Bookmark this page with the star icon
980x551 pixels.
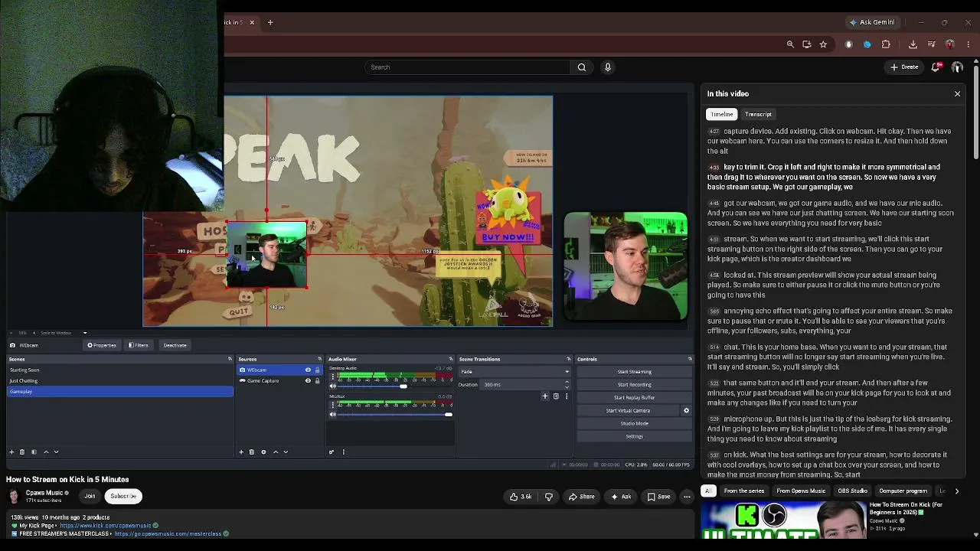click(x=823, y=44)
